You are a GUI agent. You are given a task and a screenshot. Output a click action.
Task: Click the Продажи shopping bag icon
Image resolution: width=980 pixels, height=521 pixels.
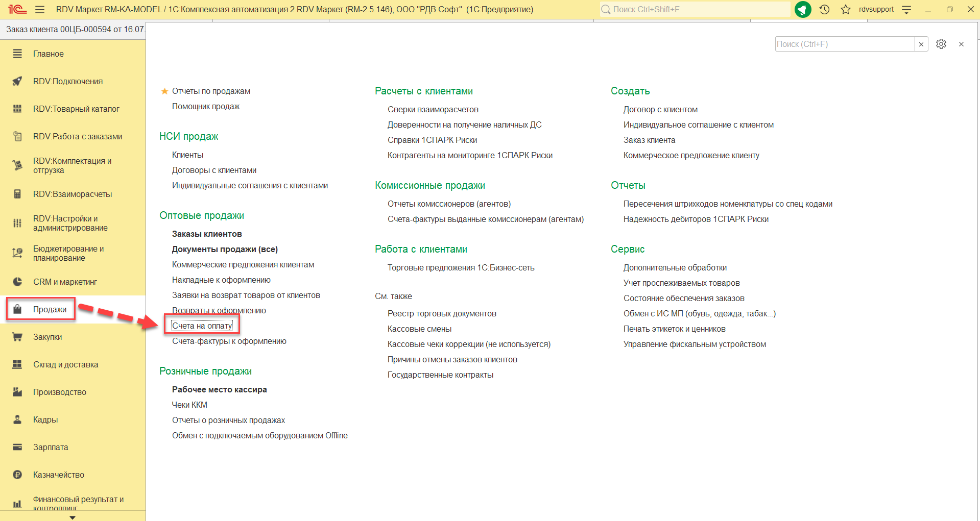(x=17, y=309)
